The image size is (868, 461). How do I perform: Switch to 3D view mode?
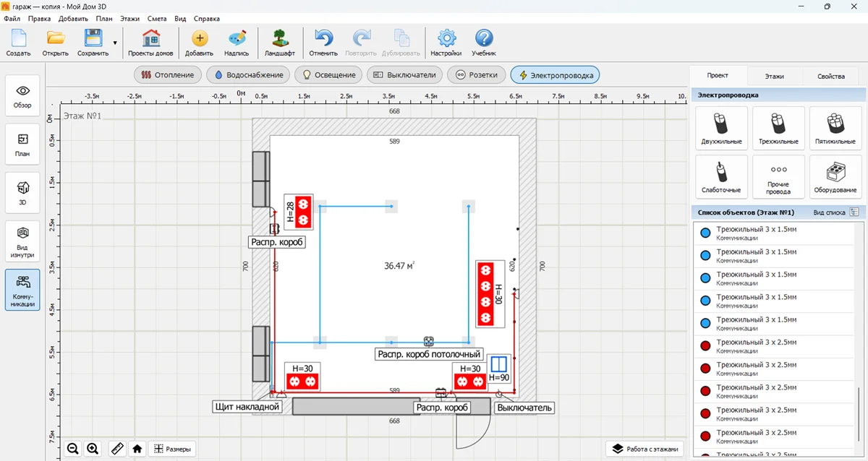tap(22, 192)
